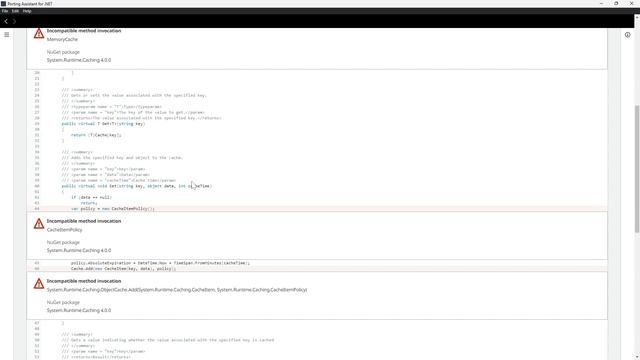The height and width of the screenshot is (360, 640).
Task: Click System.Runtime.Caching 4.0.0 under Cache.Add
Action: coord(79,310)
